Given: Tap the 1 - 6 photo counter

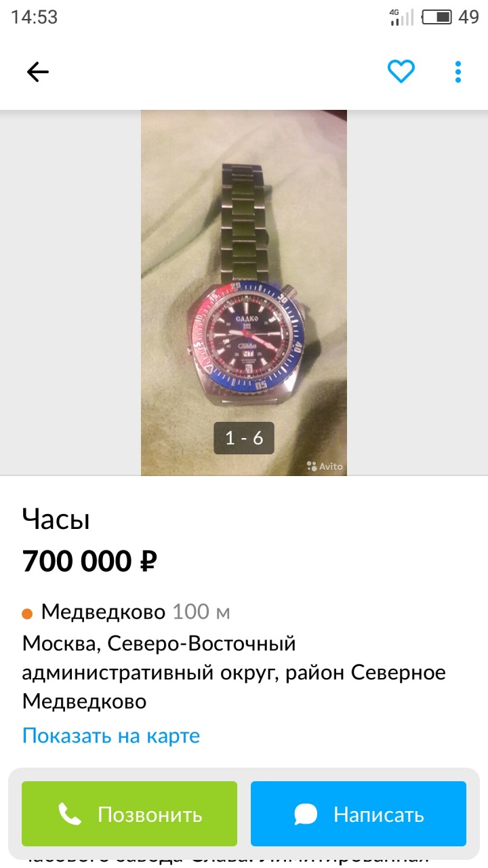Looking at the screenshot, I should point(244,438).
